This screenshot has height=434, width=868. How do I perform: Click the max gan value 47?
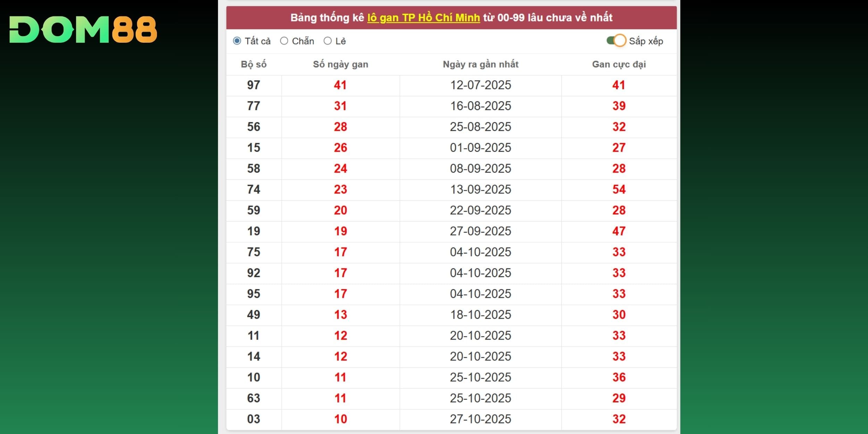tap(619, 231)
